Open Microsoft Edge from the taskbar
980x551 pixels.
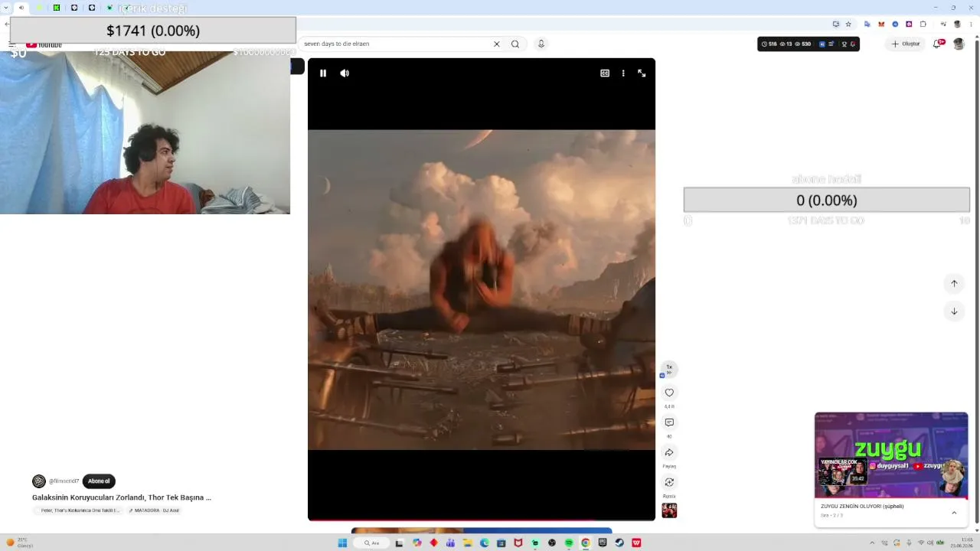pos(485,543)
